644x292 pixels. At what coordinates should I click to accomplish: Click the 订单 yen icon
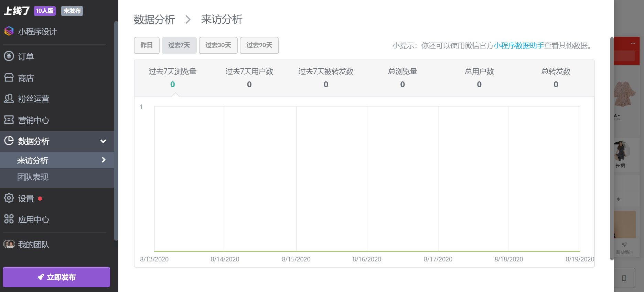(x=9, y=56)
